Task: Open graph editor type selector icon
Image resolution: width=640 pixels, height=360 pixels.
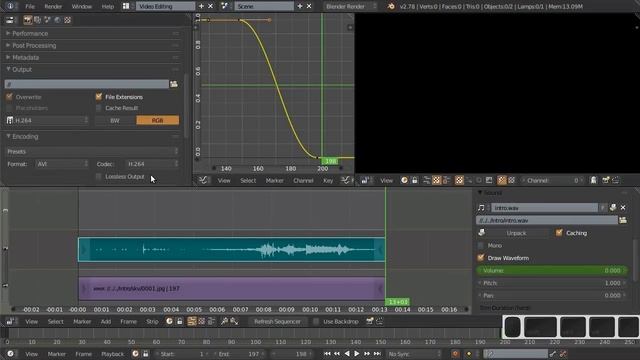Action: (x=203, y=180)
